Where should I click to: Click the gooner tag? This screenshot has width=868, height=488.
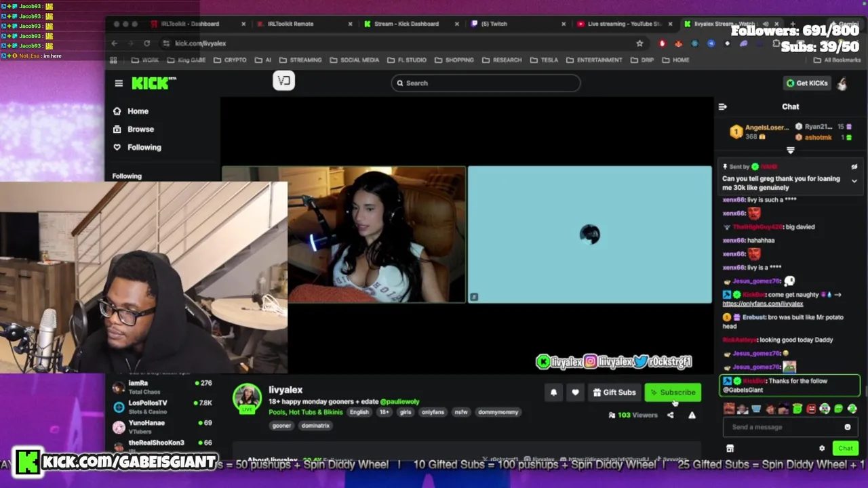coord(281,426)
